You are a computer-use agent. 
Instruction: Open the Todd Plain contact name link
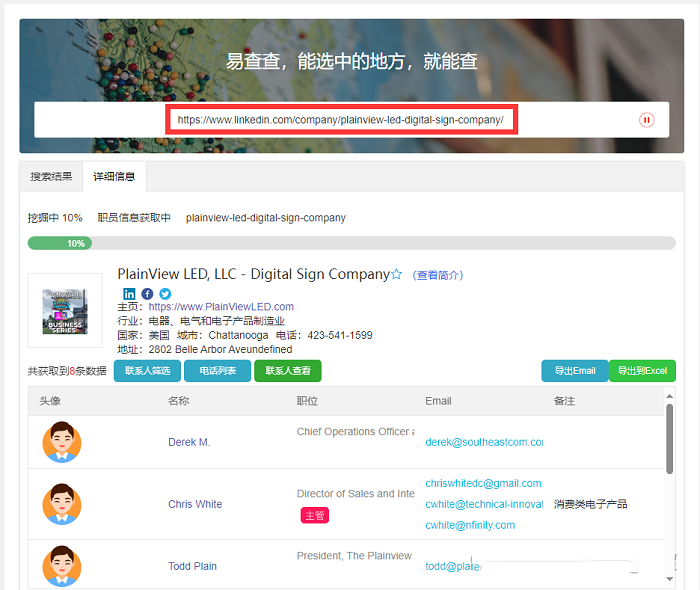pos(192,566)
